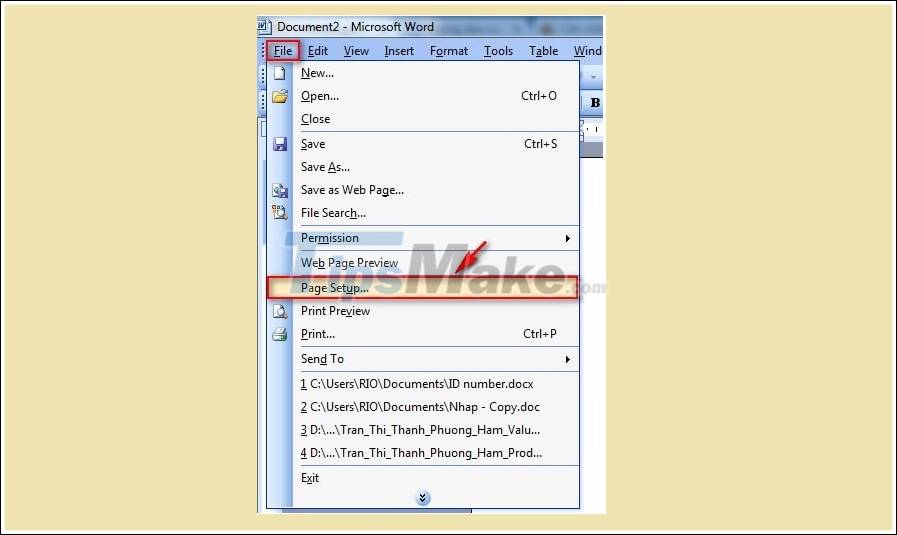Click the Save as Web Page icon
The width and height of the screenshot is (897, 535).
(x=280, y=190)
